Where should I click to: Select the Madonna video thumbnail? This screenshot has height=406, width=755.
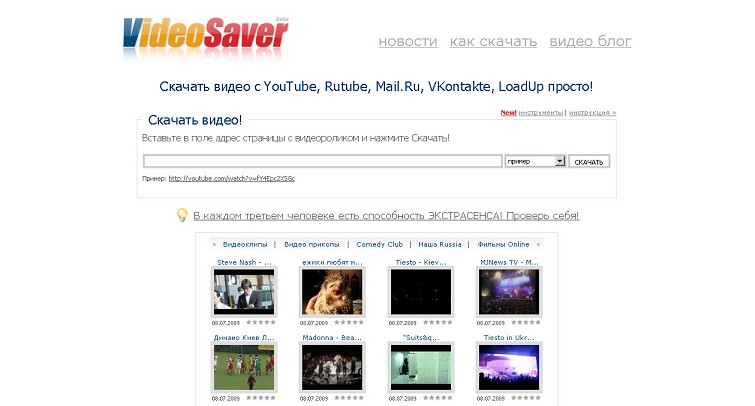332,367
